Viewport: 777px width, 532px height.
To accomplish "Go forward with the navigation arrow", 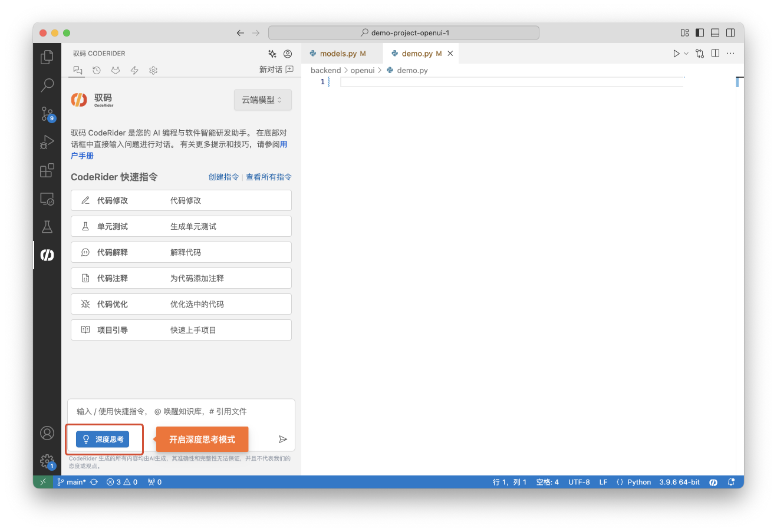I will pos(256,33).
